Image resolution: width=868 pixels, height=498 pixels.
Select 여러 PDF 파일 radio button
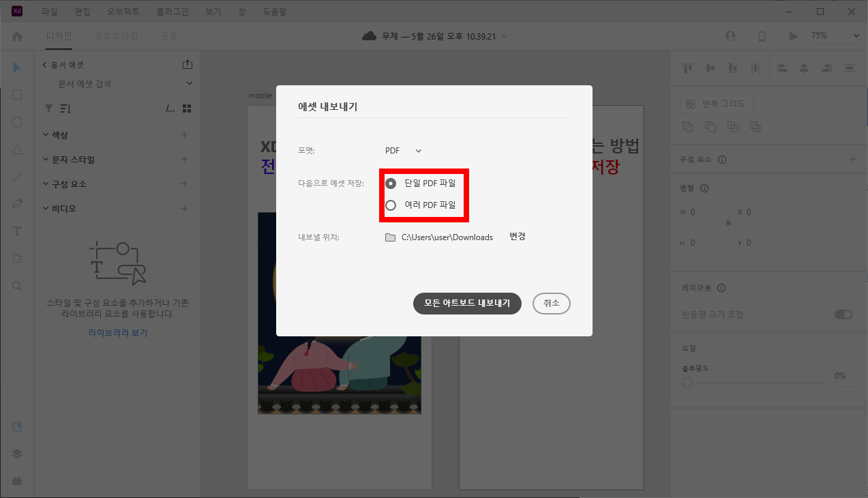(390, 205)
